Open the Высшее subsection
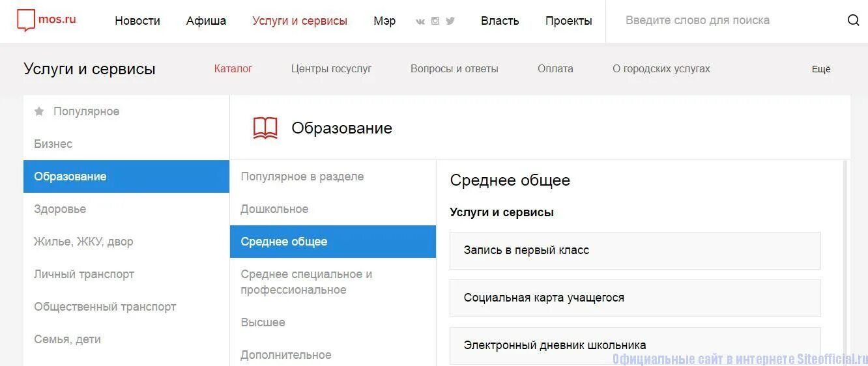The height and width of the screenshot is (366, 868). [333, 322]
